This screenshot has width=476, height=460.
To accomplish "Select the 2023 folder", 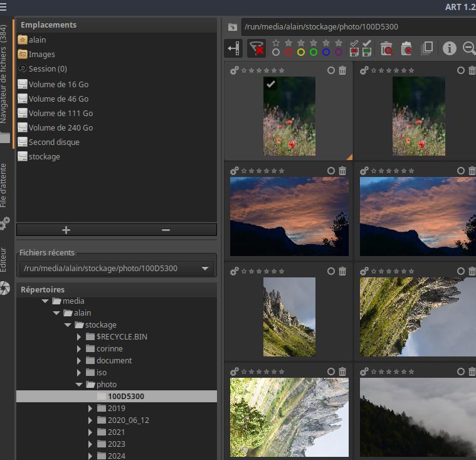I will (116, 444).
